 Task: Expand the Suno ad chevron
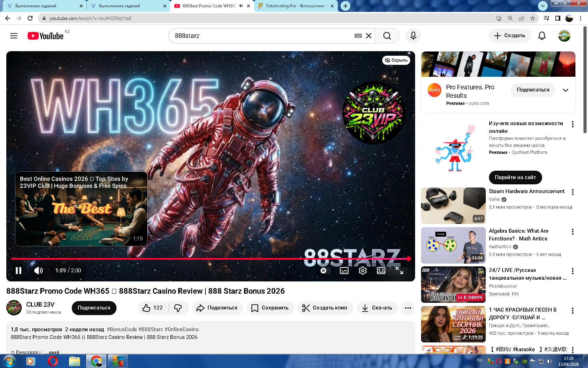(x=565, y=90)
